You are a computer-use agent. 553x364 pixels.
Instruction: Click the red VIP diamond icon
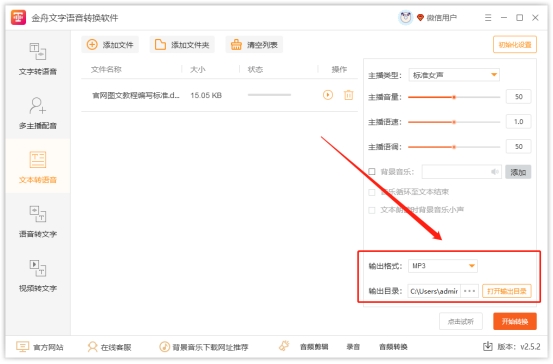(420, 17)
